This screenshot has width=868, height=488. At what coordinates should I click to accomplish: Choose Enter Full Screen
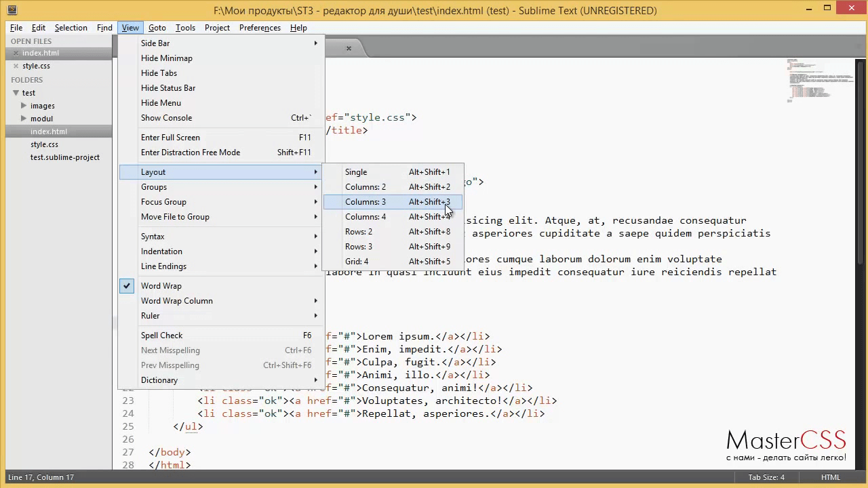[x=222, y=138]
